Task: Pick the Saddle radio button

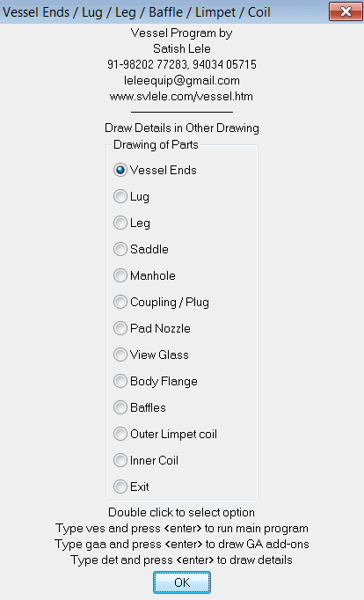Action: coord(141,249)
